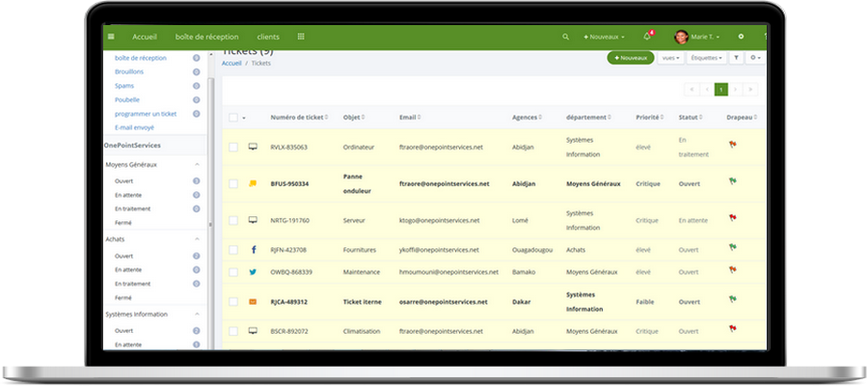868x386 pixels.
Task: Click chat icon for ticket BFUS-950334
Action: pos(253,183)
